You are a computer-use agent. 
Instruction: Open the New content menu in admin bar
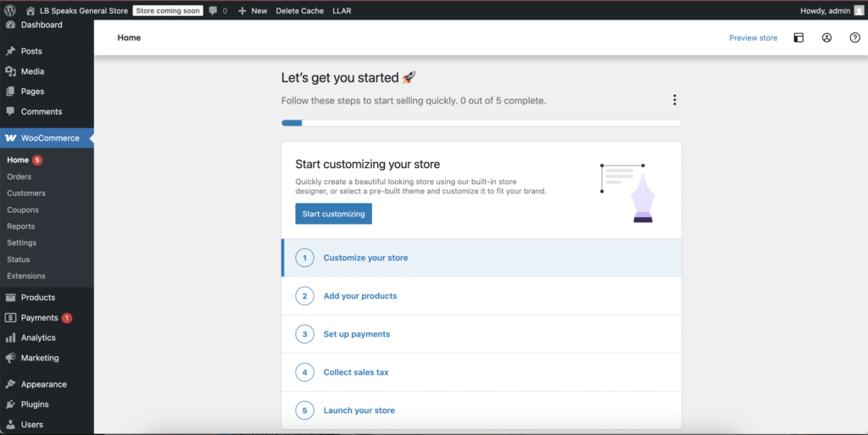253,11
